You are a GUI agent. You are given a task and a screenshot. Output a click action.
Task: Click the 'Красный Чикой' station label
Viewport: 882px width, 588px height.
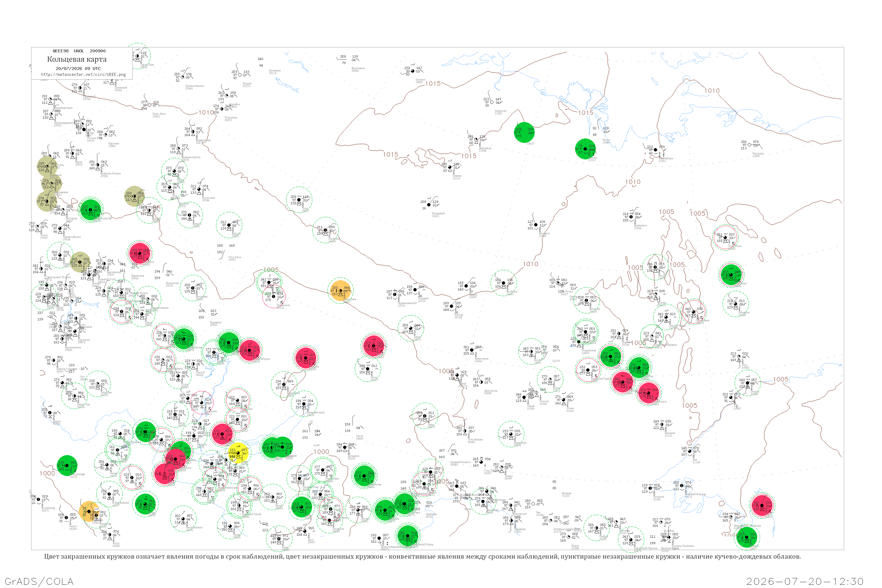tap(252, 514)
